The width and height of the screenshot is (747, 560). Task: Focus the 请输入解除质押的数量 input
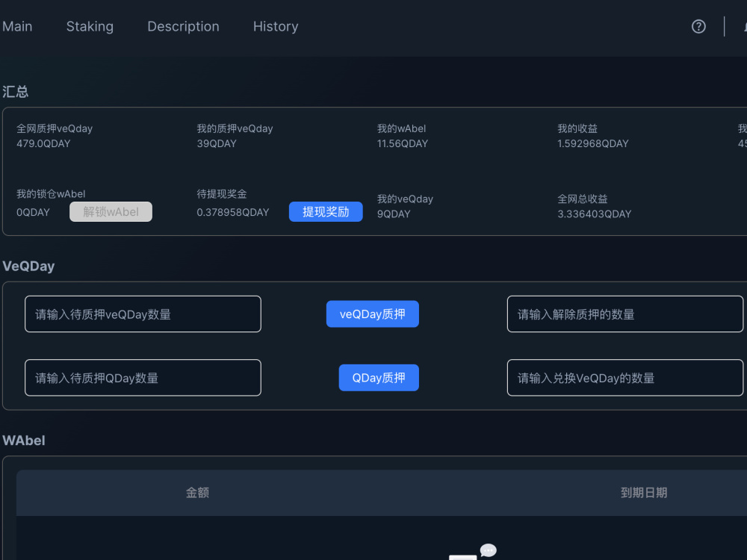[625, 314]
